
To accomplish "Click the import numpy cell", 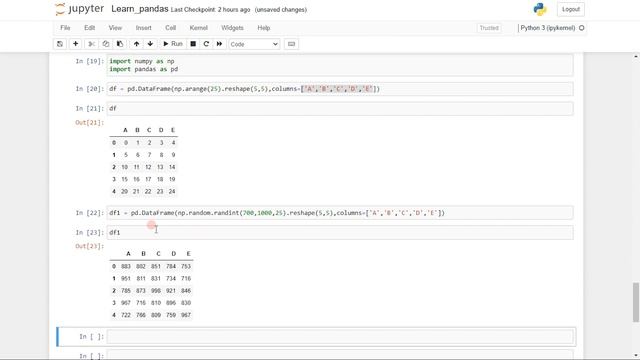I will pos(340,65).
